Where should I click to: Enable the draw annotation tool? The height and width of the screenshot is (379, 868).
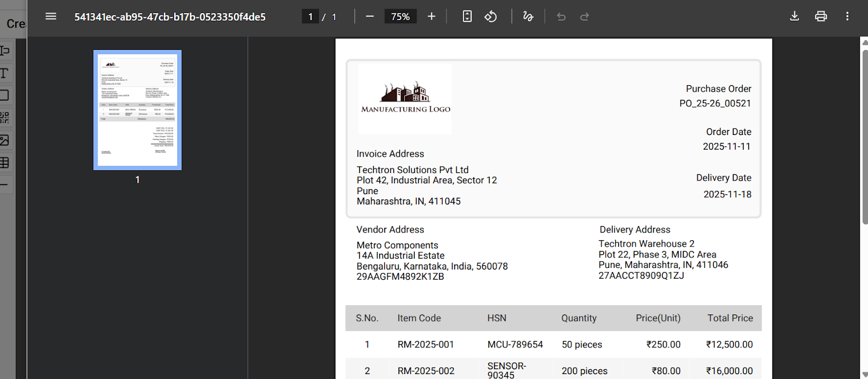point(528,16)
